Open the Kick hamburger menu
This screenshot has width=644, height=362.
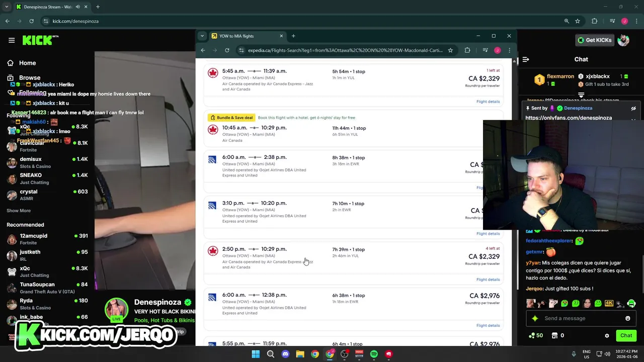pyautogui.click(x=12, y=40)
